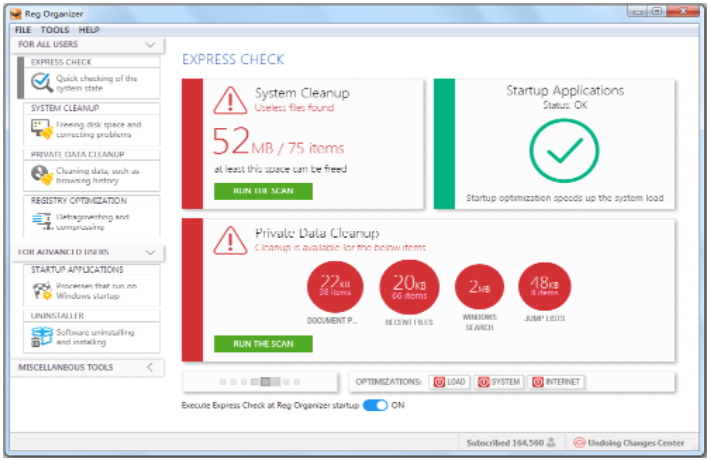Click the Private Data Cleanup warning triangle
Image resolution: width=711 pixels, height=461 pixels.
(x=230, y=240)
